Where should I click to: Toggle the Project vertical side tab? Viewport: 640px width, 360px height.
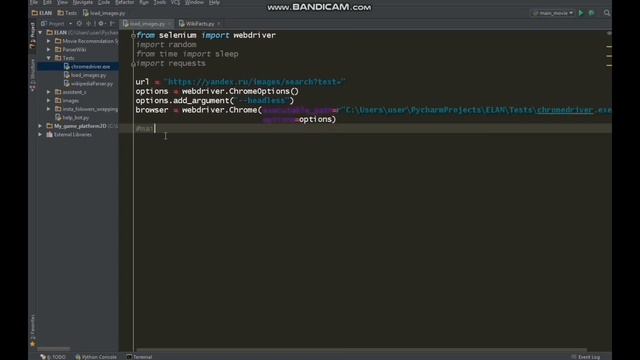[33, 36]
